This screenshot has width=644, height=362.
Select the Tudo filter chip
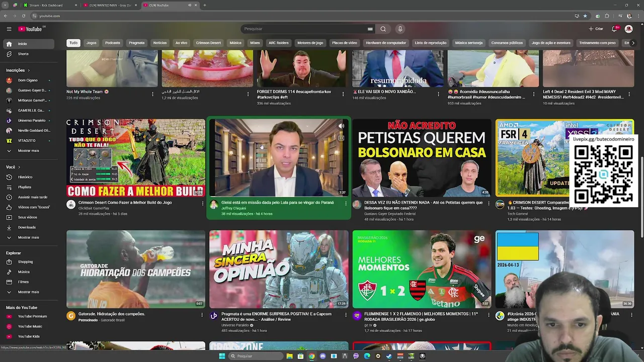(x=73, y=43)
